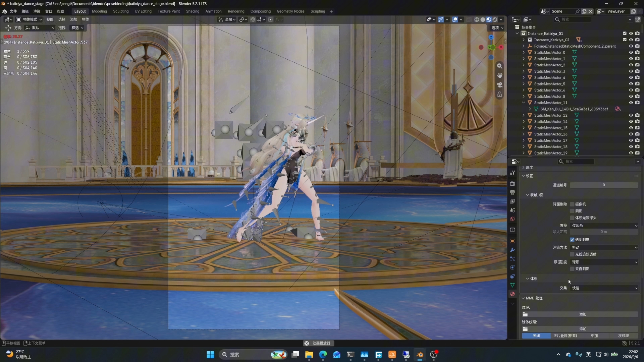644x362 pixels.
Task: Open the Material properties tab icon
Action: pyautogui.click(x=513, y=294)
